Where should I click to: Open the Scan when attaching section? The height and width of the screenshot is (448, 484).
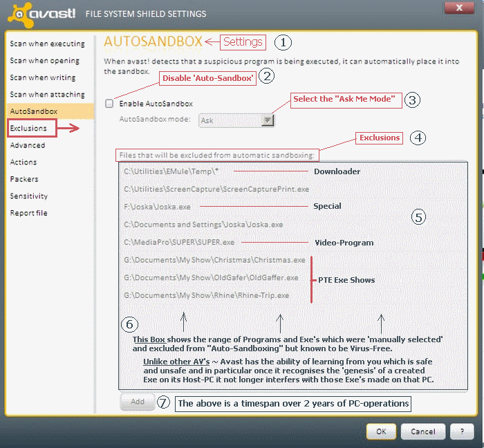(x=47, y=95)
